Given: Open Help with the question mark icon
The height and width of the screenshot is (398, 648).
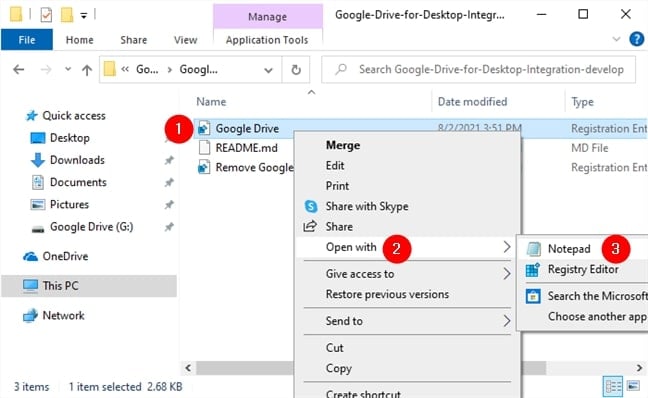Looking at the screenshot, I should coord(636,39).
